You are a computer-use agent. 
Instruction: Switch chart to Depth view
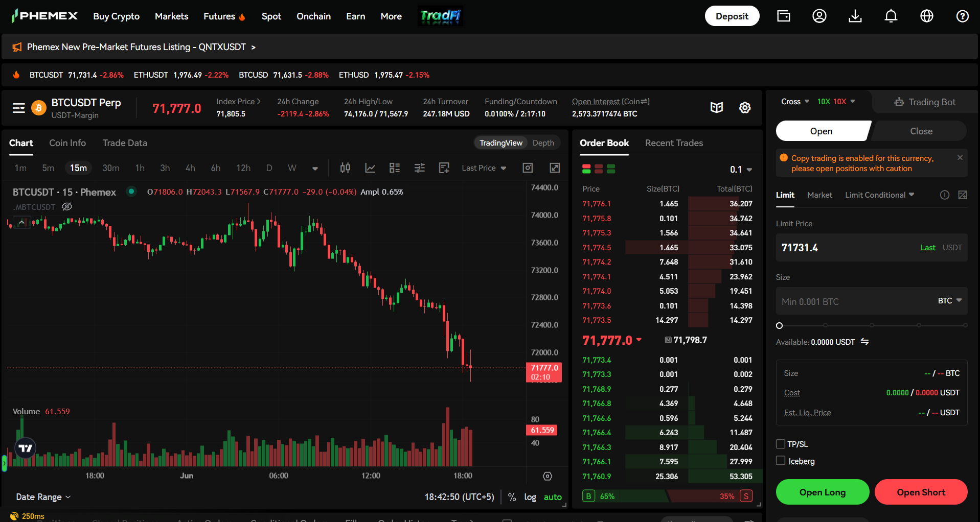543,143
